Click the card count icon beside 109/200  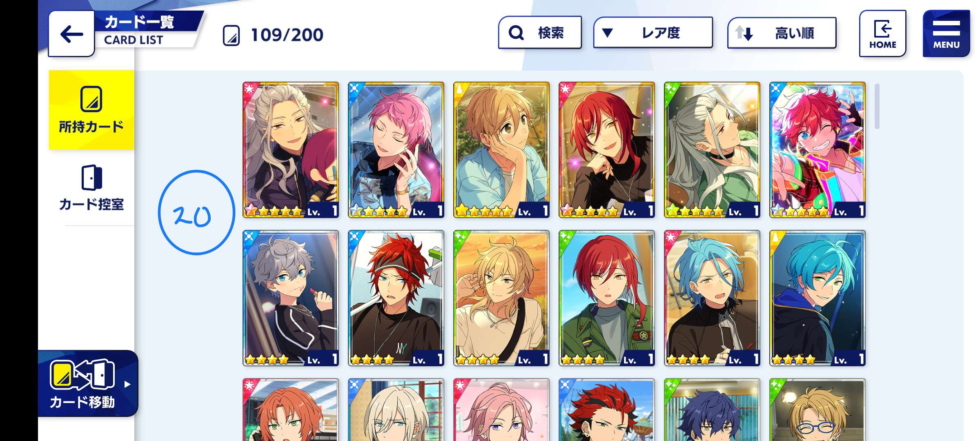tap(231, 36)
